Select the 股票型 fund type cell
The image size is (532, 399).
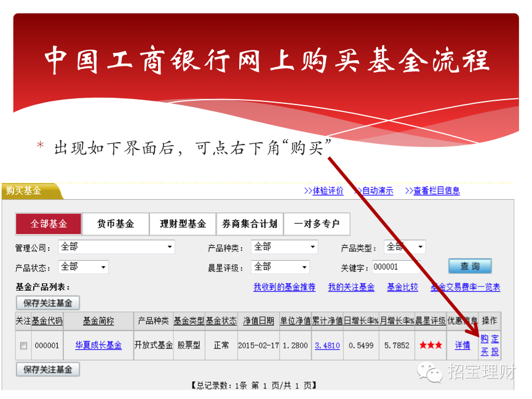[189, 346]
